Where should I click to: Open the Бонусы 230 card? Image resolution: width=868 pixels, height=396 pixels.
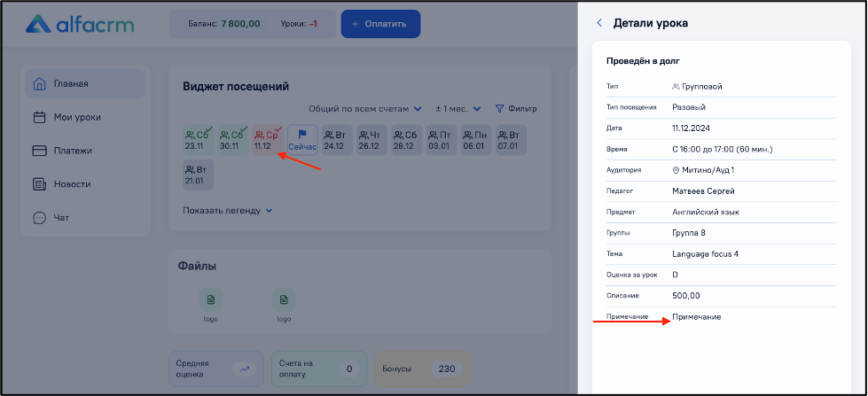pyautogui.click(x=422, y=369)
